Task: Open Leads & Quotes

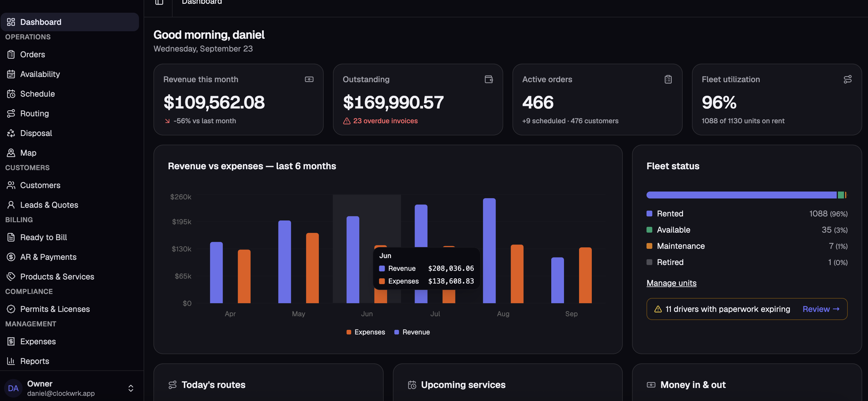Action: coord(70,205)
